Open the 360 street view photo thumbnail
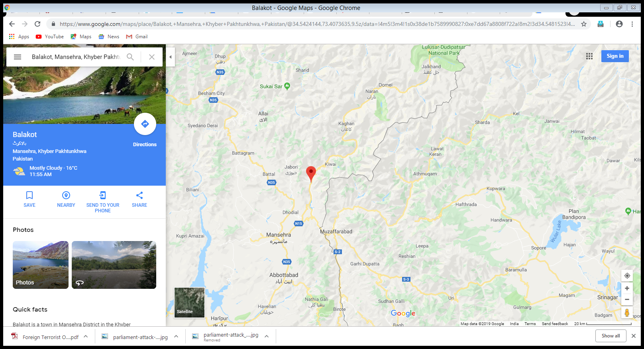 [x=114, y=265]
